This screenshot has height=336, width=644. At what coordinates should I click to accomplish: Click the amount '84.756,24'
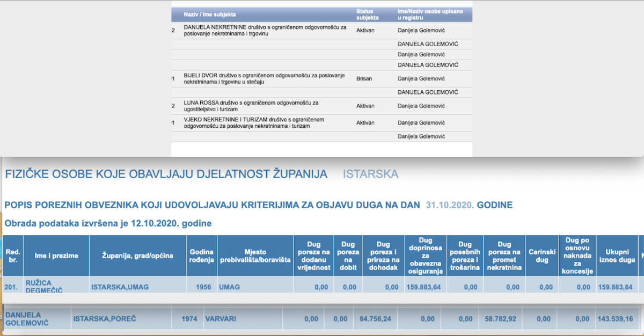pyautogui.click(x=375, y=319)
